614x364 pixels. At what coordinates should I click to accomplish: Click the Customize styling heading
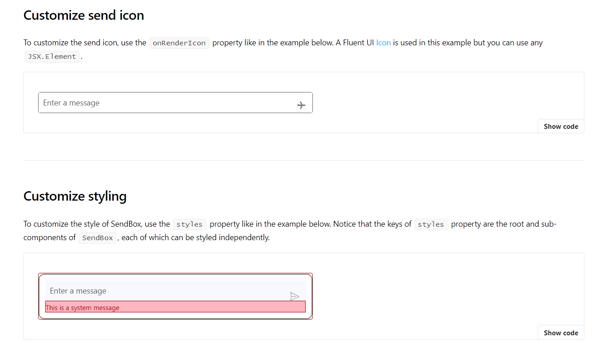click(x=75, y=196)
